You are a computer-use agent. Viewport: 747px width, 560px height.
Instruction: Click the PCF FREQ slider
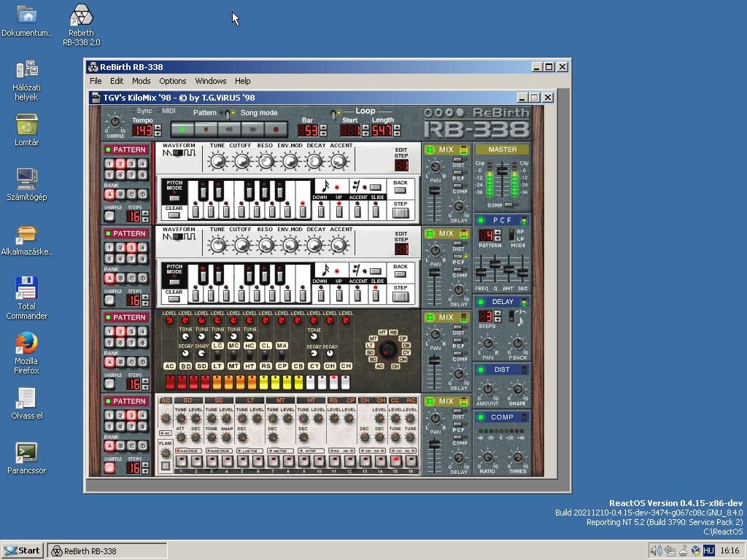(481, 273)
